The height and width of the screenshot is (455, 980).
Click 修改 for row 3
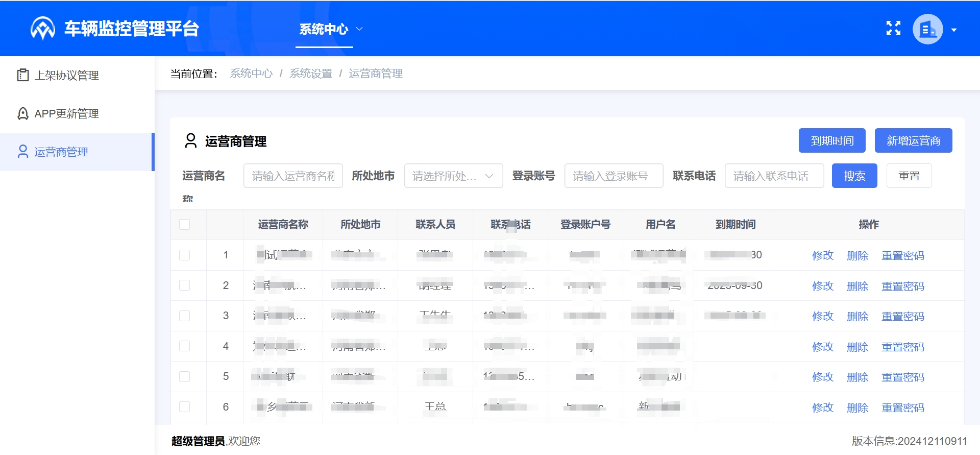coord(823,316)
